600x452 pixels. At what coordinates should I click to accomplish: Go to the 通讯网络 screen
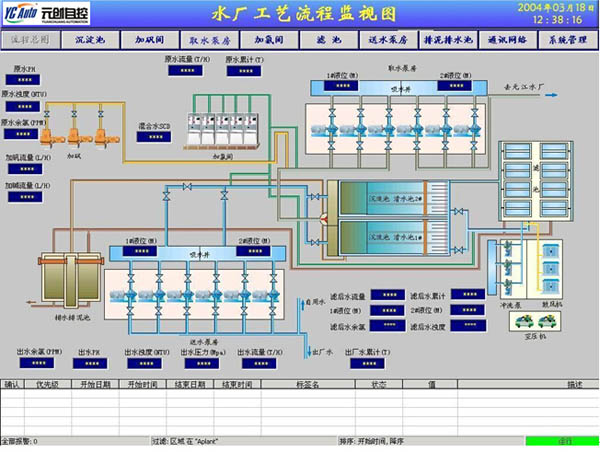(506, 41)
